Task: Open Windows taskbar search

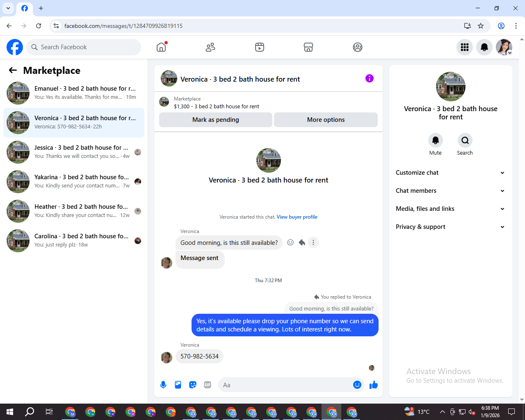Action: (x=30, y=412)
